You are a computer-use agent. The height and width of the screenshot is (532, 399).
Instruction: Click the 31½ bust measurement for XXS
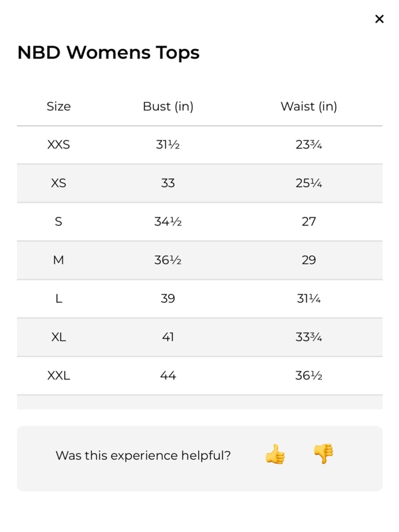(168, 144)
